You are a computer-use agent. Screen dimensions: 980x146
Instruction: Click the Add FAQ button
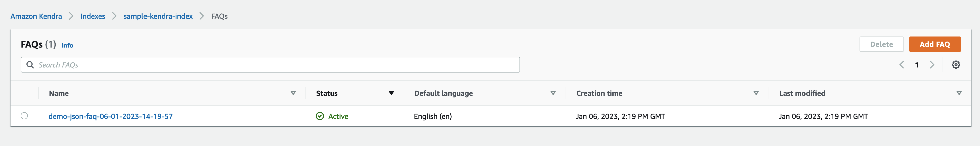pyautogui.click(x=934, y=44)
